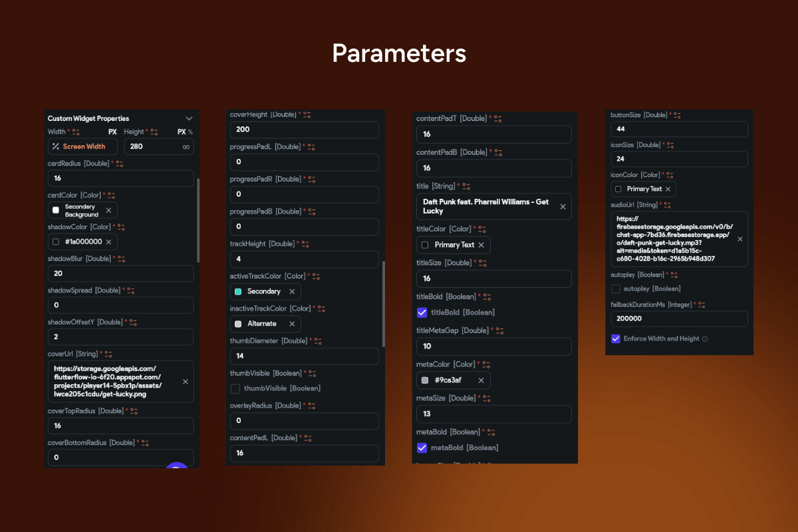
Task: Uncheck the titleBold checkbox
Action: [x=422, y=313]
